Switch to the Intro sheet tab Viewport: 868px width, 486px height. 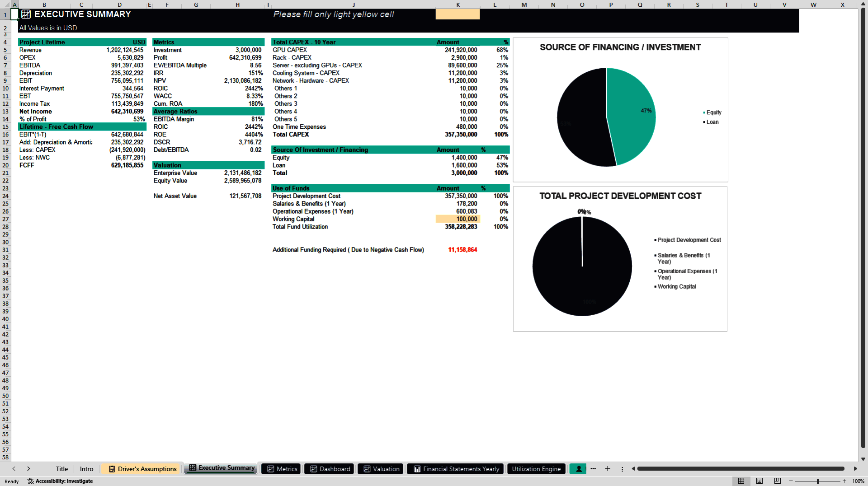pos(86,469)
